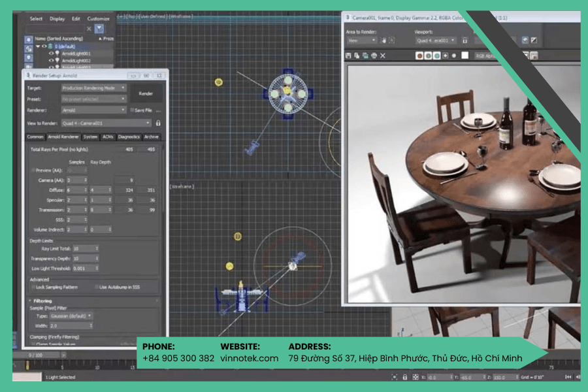Open the Viewport dropdown in render window
This screenshot has height=392, width=588.
(x=436, y=40)
